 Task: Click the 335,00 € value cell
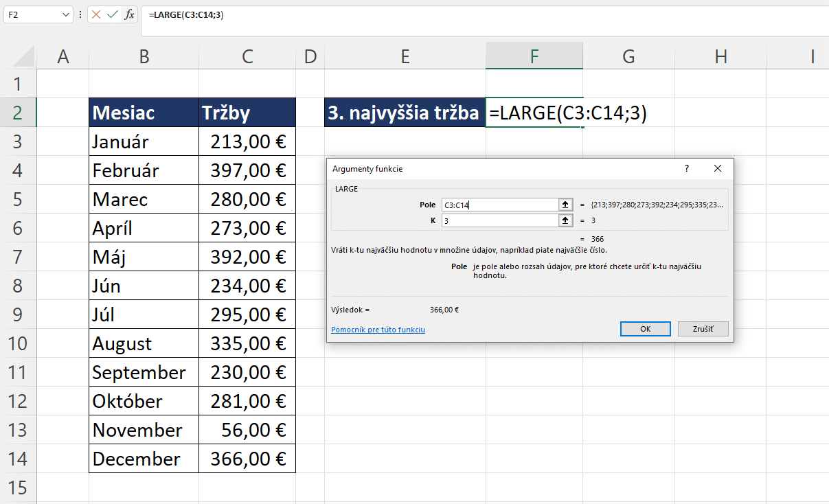pyautogui.click(x=247, y=343)
